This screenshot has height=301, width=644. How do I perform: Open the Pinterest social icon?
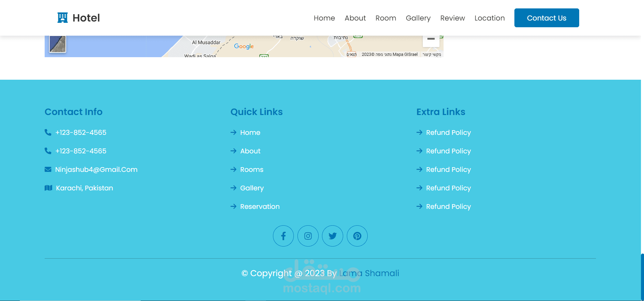(357, 236)
